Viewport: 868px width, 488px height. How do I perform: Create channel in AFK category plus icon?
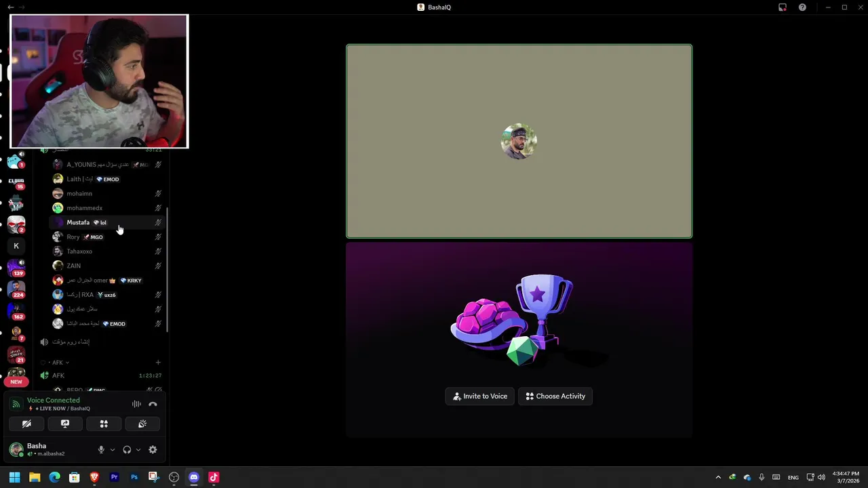[x=158, y=363]
